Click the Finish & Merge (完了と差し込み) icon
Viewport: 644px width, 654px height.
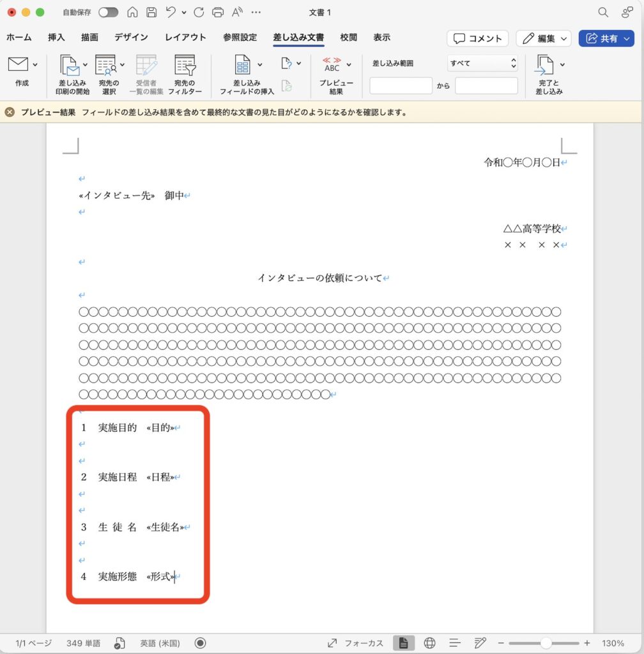pos(544,65)
